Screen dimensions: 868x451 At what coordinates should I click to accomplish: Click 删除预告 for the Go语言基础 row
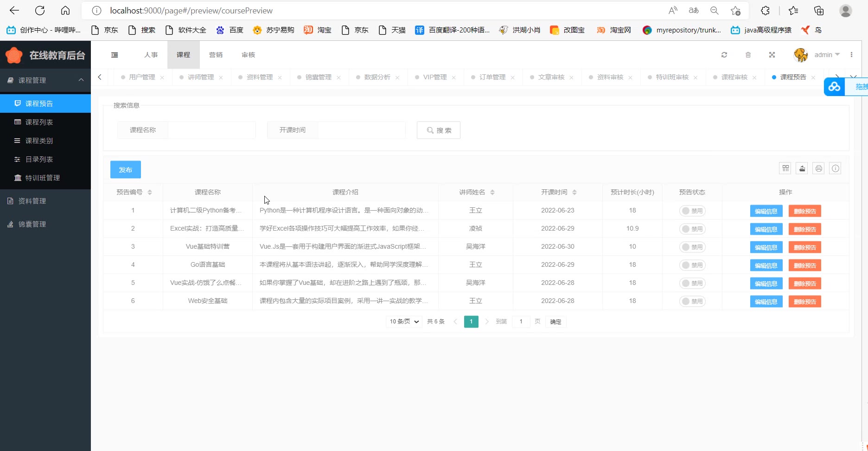[x=804, y=265]
